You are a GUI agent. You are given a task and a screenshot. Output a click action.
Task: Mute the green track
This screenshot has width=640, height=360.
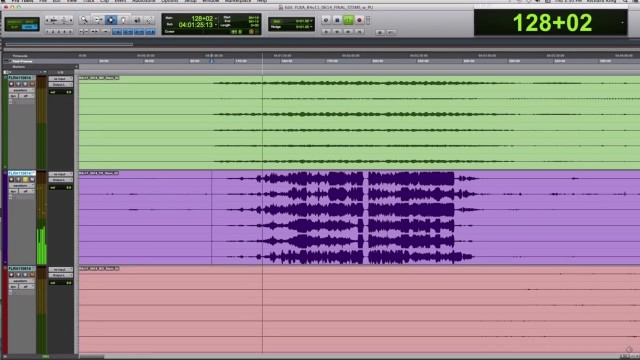[32, 84]
